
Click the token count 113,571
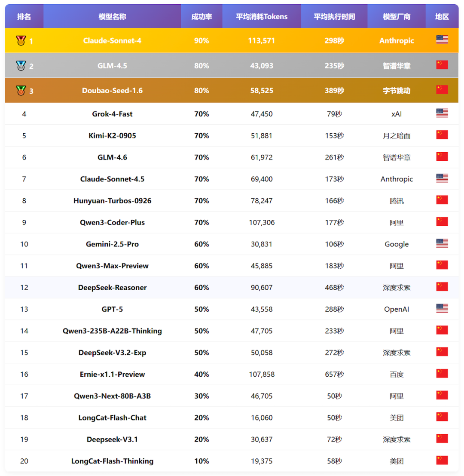click(262, 41)
